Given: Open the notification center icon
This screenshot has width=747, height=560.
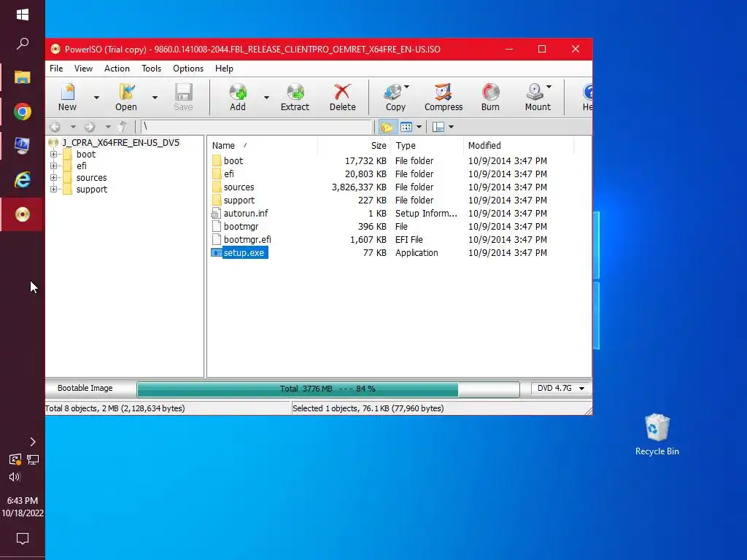Looking at the screenshot, I should 23,538.
